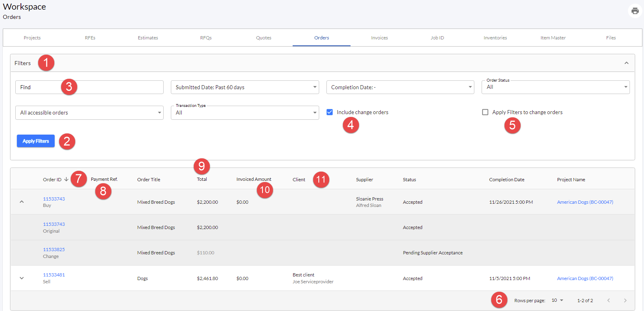This screenshot has width=644, height=311.
Task: Click $110.00 change order total
Action: click(205, 253)
